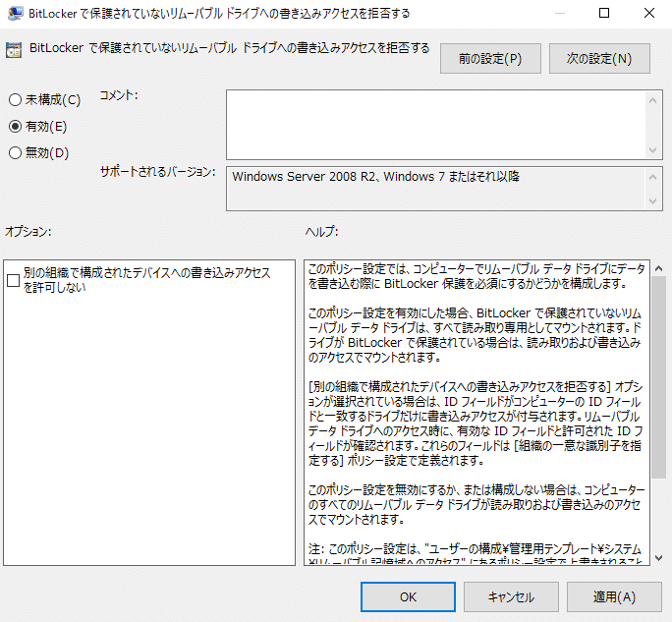Click the サポートされるバージョン: label
Image resolution: width=672 pixels, height=622 pixels.
pyautogui.click(x=158, y=172)
